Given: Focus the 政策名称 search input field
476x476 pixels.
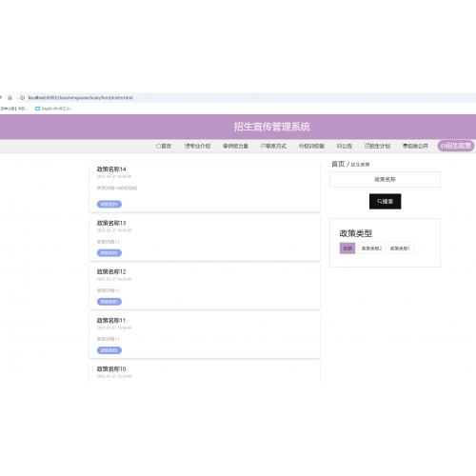Looking at the screenshot, I should (x=385, y=179).
